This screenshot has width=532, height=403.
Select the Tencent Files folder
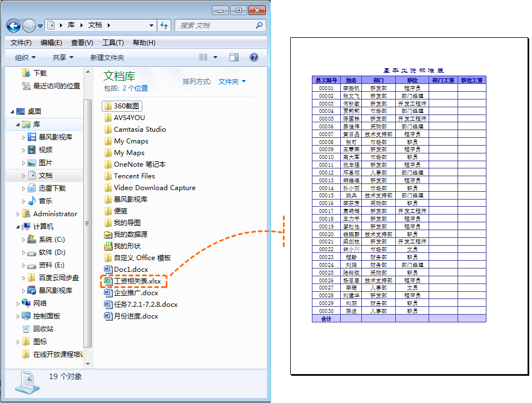pos(130,176)
